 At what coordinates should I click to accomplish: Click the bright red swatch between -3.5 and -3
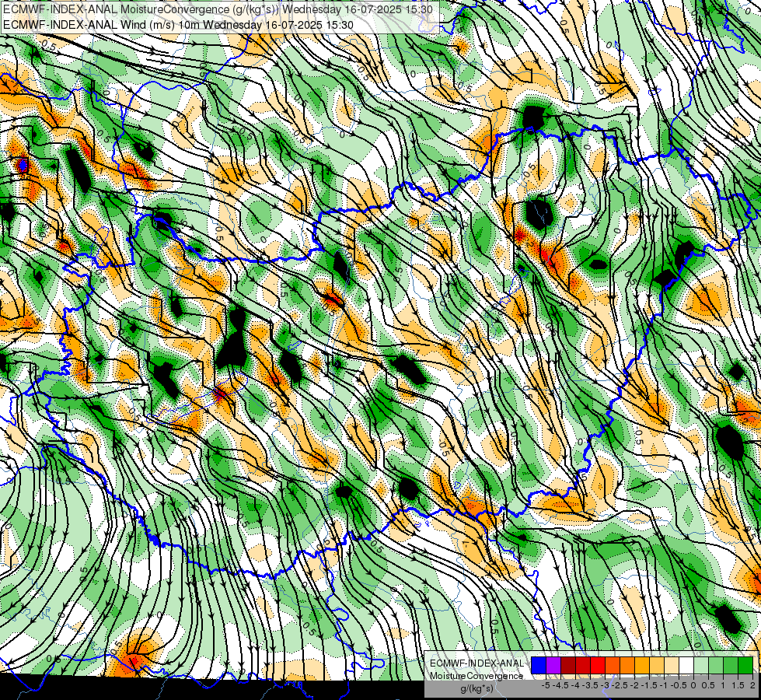pos(598,666)
